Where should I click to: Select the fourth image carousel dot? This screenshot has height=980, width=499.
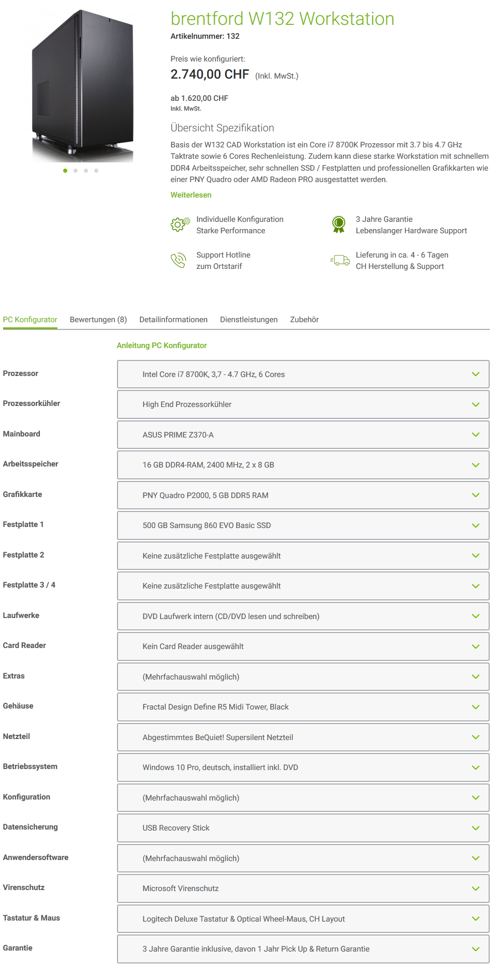(96, 171)
